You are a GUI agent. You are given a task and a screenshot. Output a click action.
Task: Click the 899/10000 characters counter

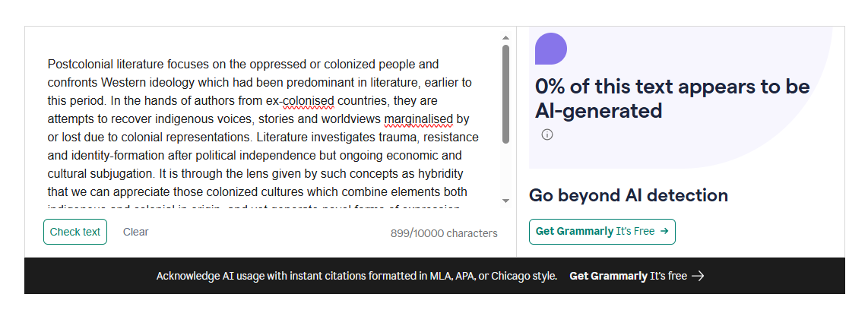click(444, 233)
